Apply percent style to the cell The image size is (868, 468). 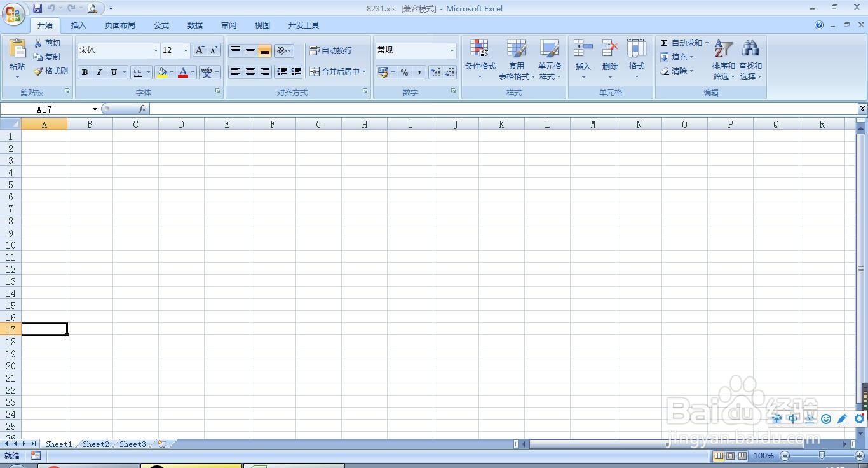coord(404,72)
